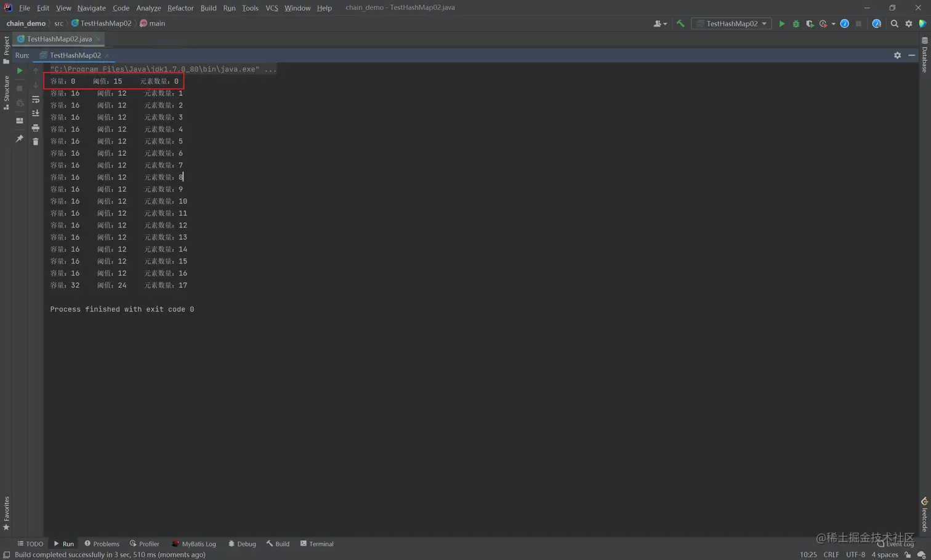Screen dimensions: 931x560
Task: Open the TODO tool window
Action: click(x=30, y=544)
